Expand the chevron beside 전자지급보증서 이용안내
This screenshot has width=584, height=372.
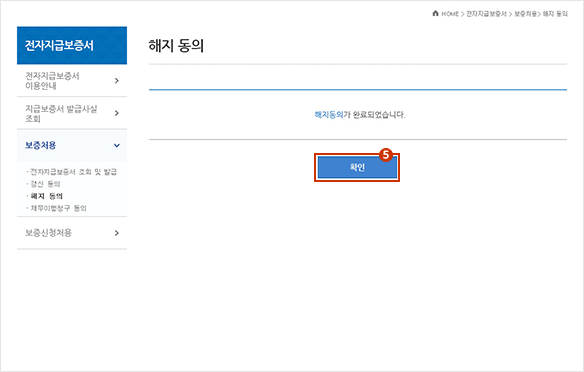(117, 81)
